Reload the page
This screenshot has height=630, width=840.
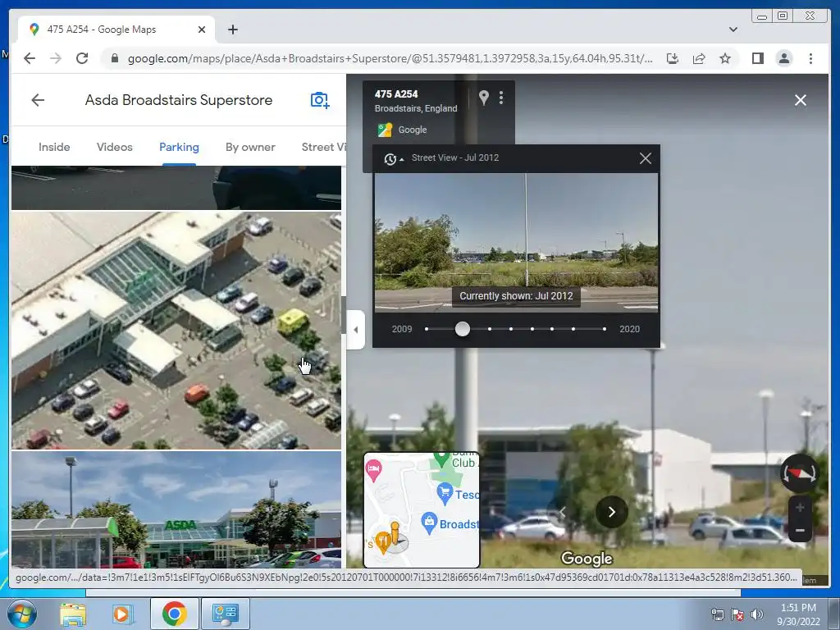tap(82, 58)
